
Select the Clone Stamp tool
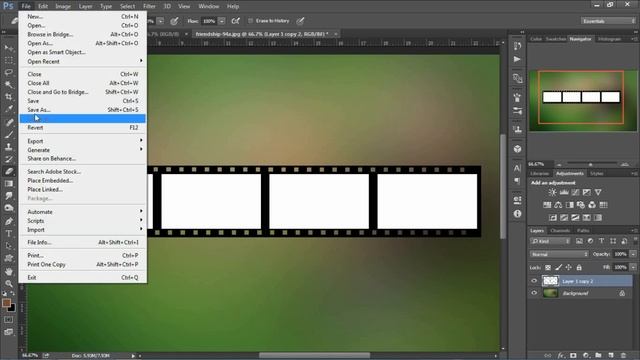(9, 147)
